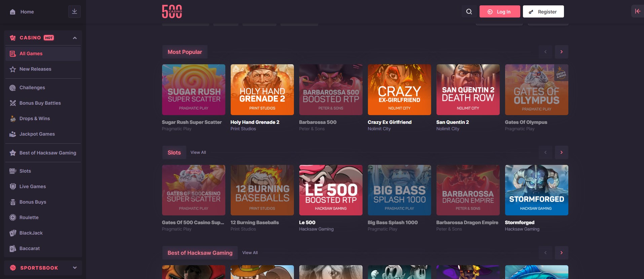Open Holy Hand Grenade 2 game thumbnail
The height and width of the screenshot is (279, 644).
262,90
